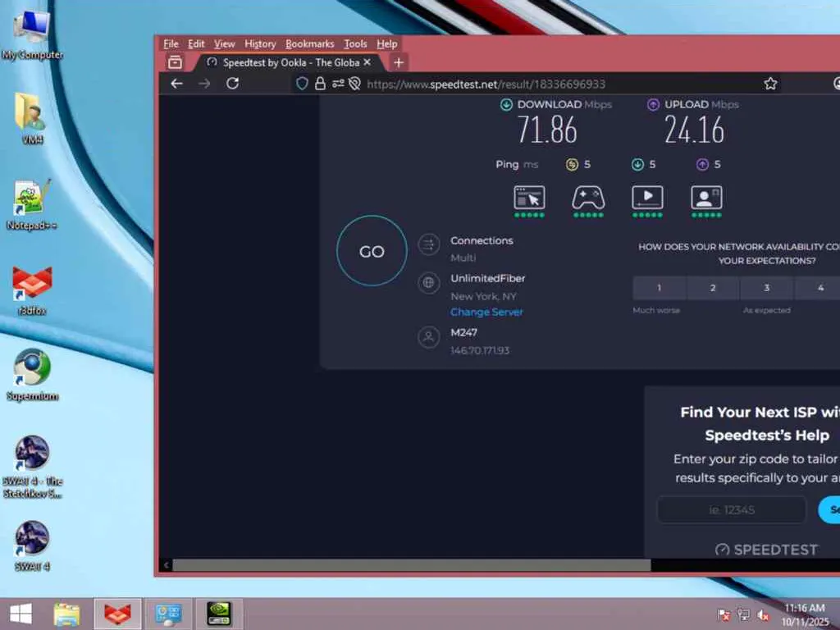
Task: Click the Action Center flag tray icon
Action: [x=724, y=614]
